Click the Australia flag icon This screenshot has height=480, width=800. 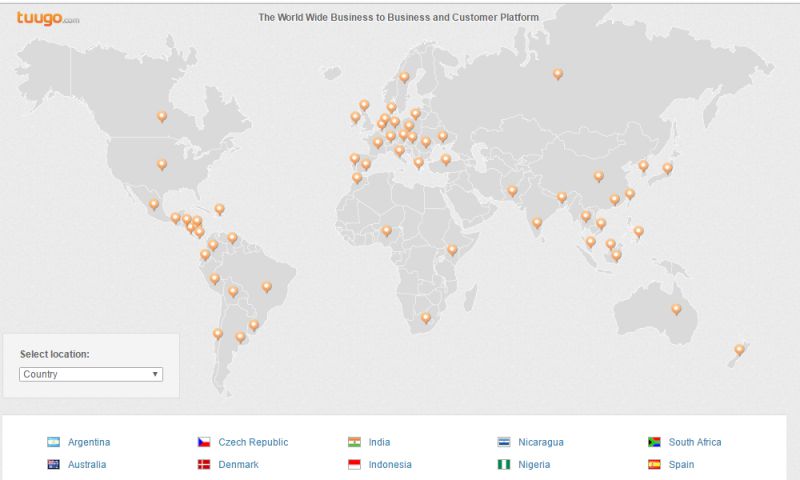pyautogui.click(x=54, y=464)
